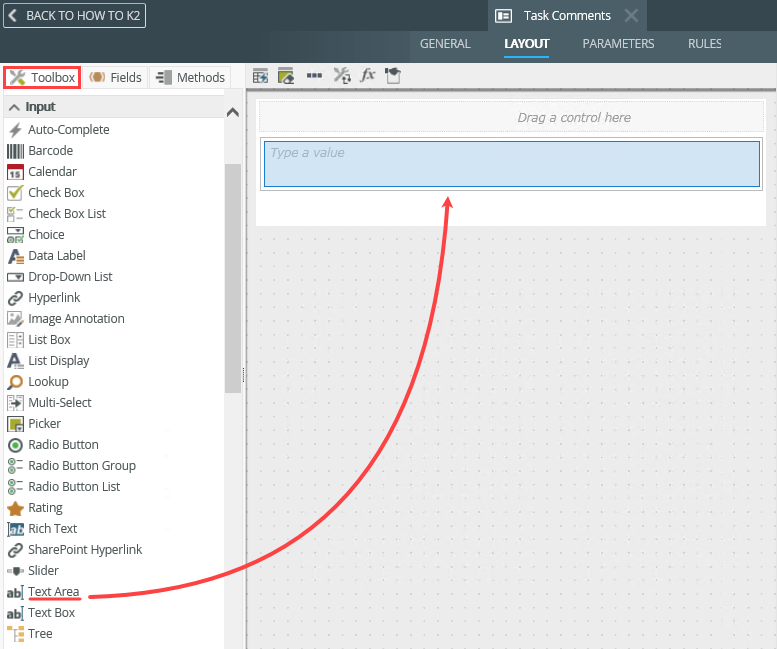Collapse the Input section chevron

14,107
